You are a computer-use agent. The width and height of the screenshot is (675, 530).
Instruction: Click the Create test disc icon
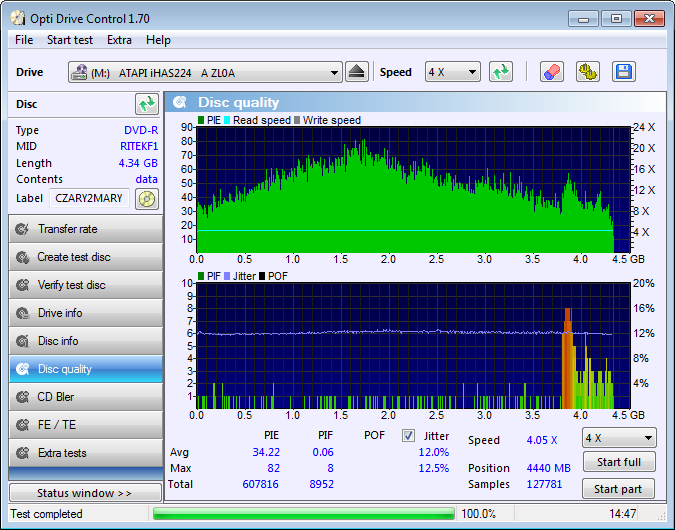22,257
